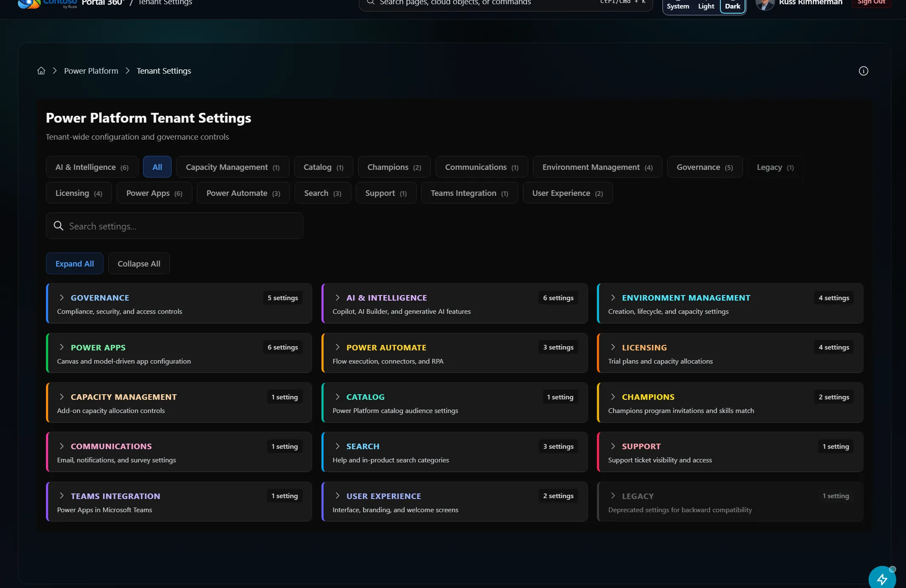The height and width of the screenshot is (588, 906).
Task: Click the Expand All button
Action: (x=75, y=264)
